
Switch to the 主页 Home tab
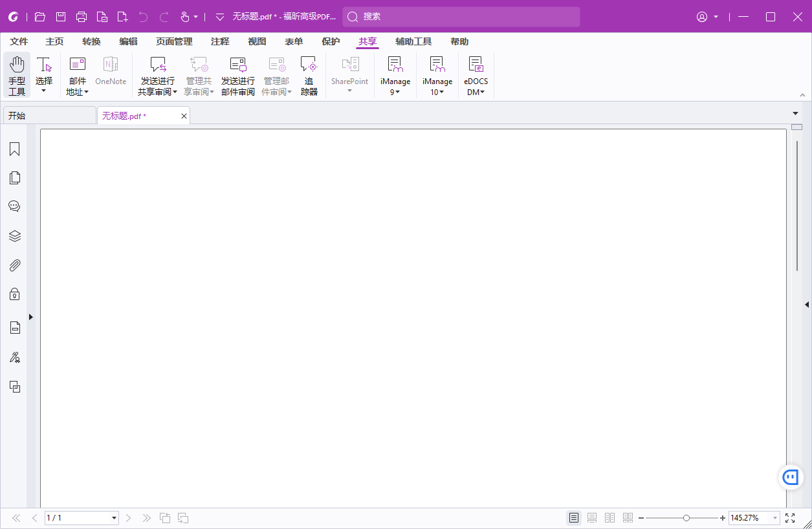coord(55,41)
